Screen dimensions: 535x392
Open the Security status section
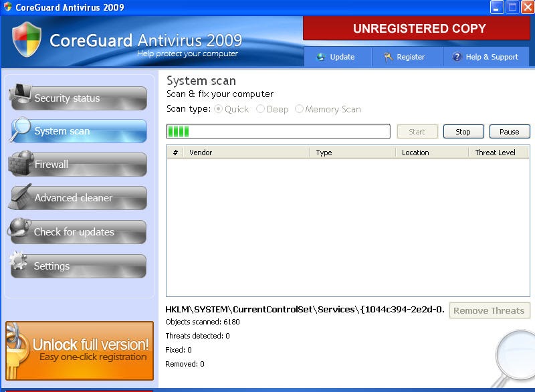(x=79, y=98)
